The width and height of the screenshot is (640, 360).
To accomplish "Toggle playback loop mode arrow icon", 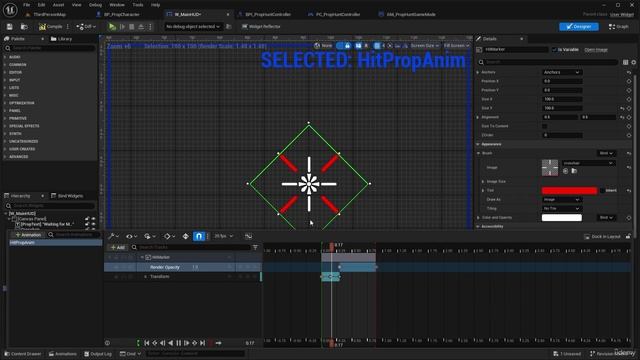I will click(218, 343).
